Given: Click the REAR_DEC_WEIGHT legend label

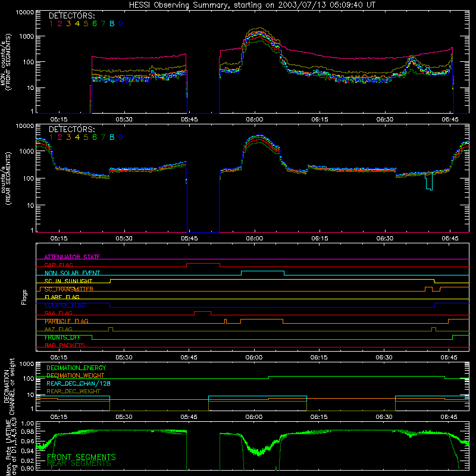Looking at the screenshot, I should (x=73, y=392).
